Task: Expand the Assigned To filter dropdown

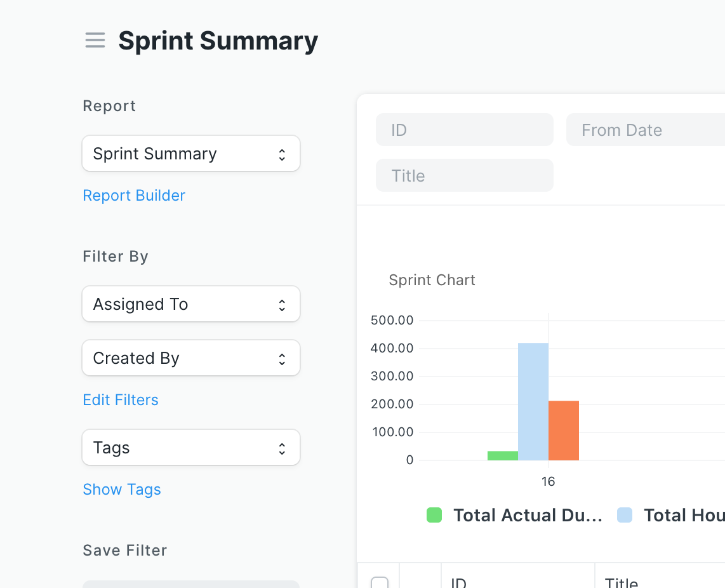Action: coord(190,304)
